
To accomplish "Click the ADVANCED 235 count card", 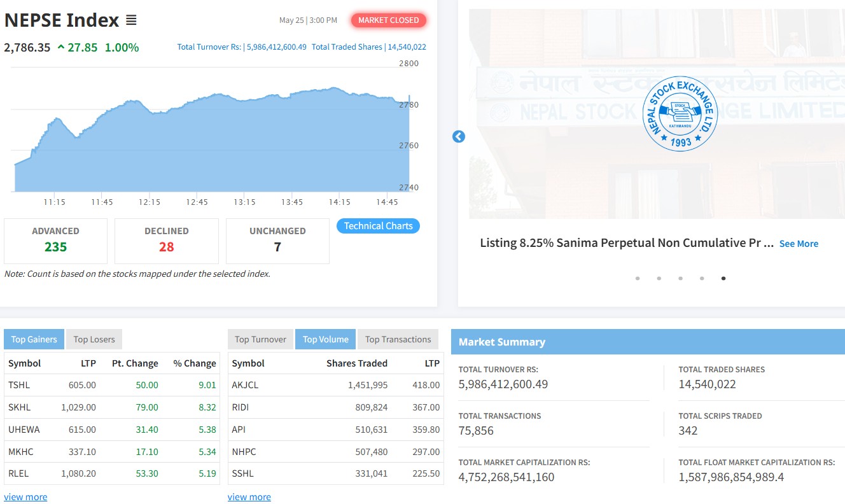I will click(55, 241).
